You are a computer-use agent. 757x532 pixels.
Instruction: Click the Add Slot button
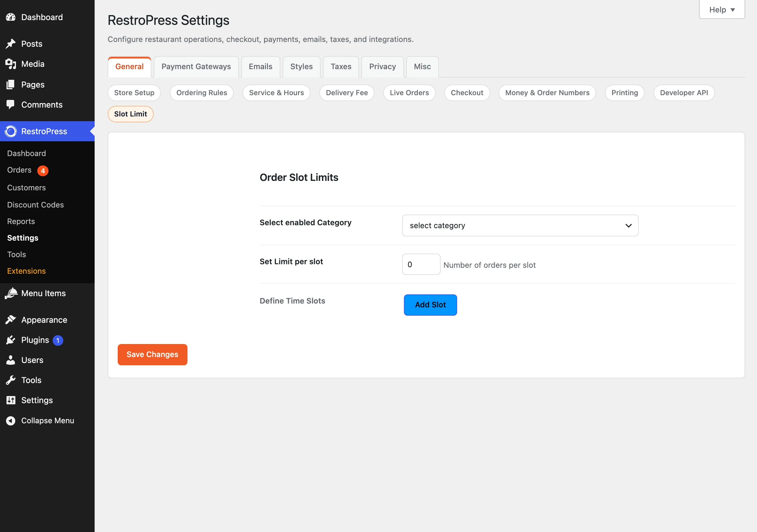[x=430, y=305]
